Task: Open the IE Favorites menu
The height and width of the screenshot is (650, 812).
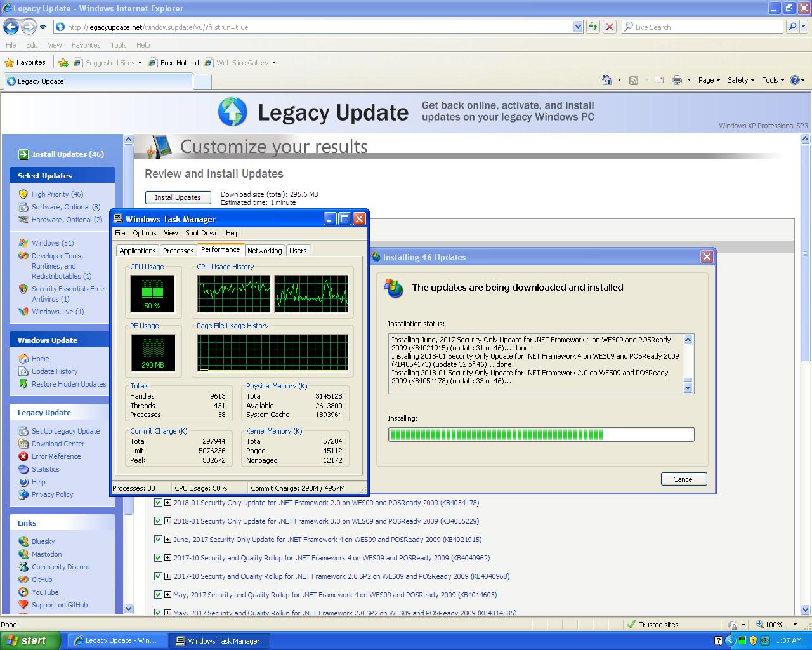Action: coord(86,45)
